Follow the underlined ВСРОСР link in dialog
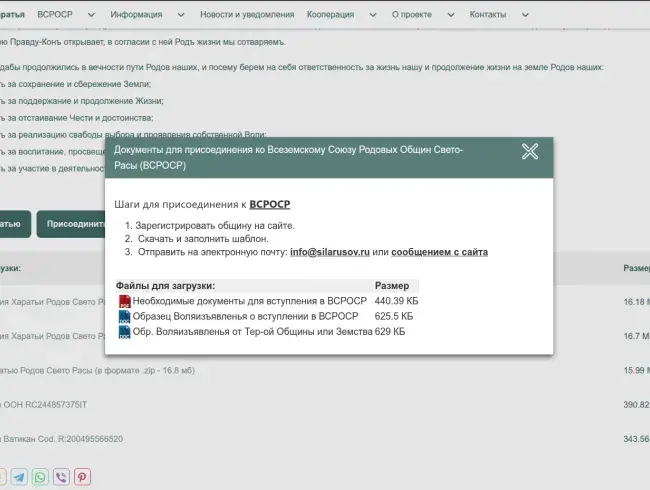The width and height of the screenshot is (650, 490). coord(269,204)
